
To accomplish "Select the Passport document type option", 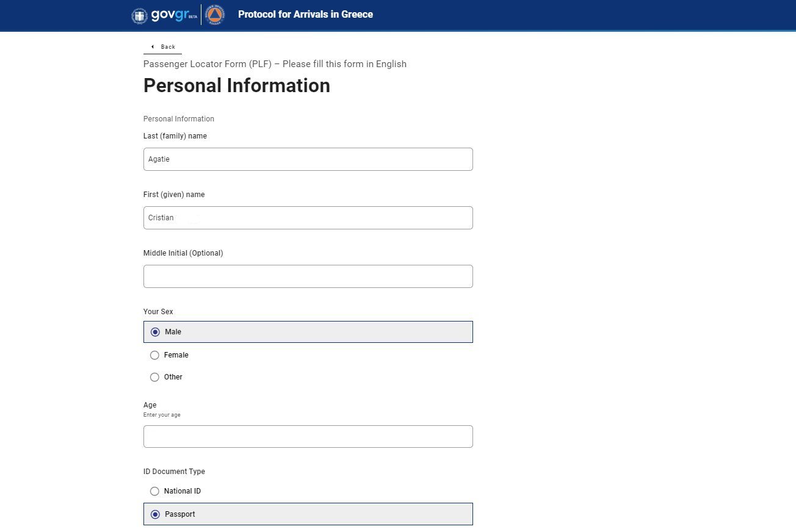I will tap(155, 514).
